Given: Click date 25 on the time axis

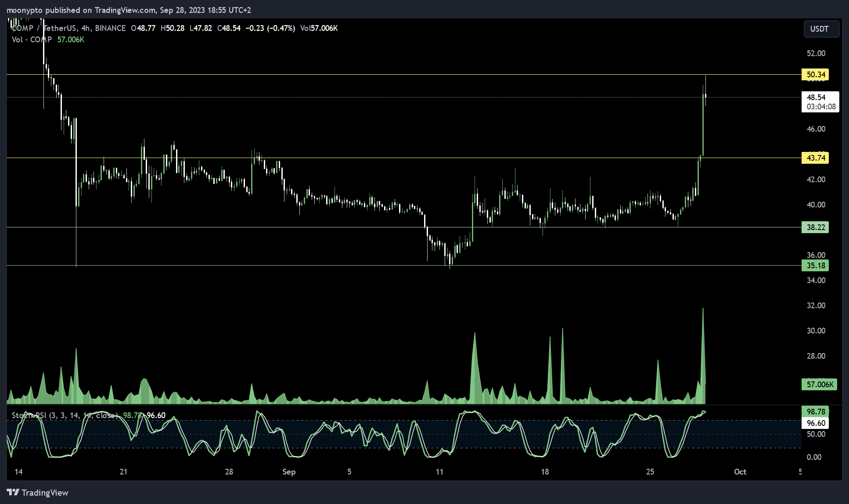Looking at the screenshot, I should pos(650,472).
